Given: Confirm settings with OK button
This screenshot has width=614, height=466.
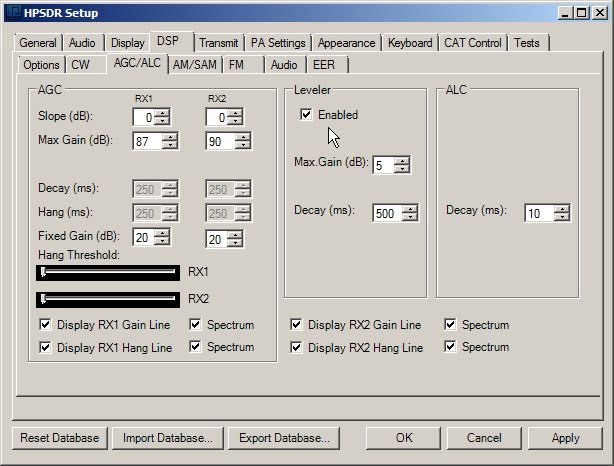Looking at the screenshot, I should pos(403,438).
